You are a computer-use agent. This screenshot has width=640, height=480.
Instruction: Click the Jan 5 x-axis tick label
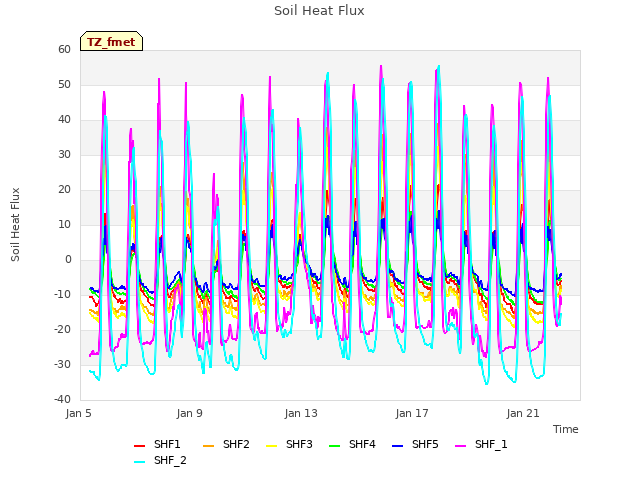[x=78, y=413]
